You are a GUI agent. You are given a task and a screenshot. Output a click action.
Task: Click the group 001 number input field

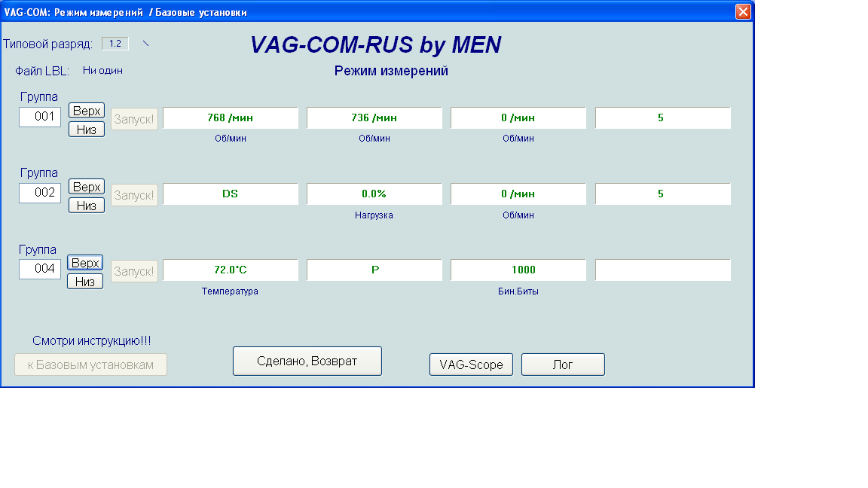tap(40, 117)
